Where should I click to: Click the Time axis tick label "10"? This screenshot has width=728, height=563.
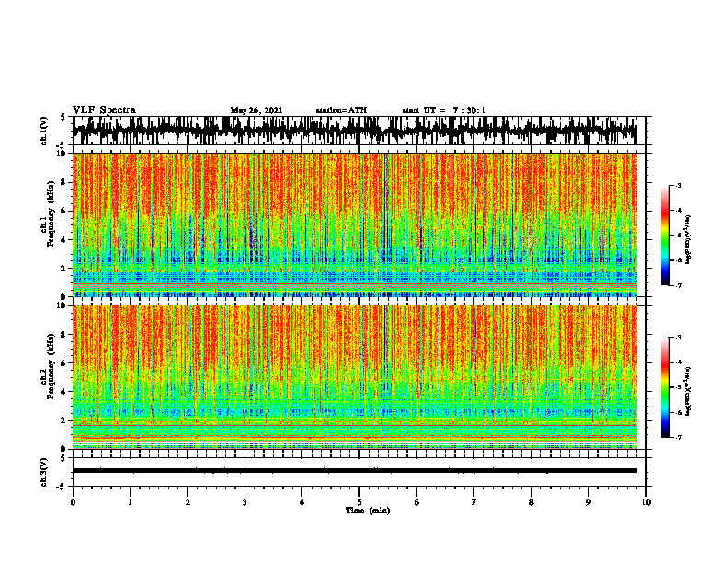point(646,502)
